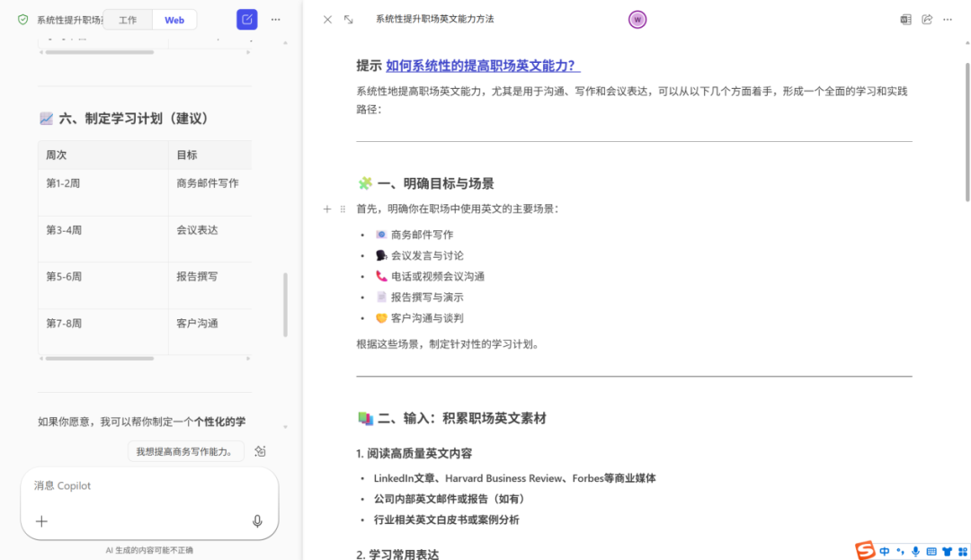Image resolution: width=971 pixels, height=560 pixels.
Task: Share the page using share icon
Action: coord(927,19)
